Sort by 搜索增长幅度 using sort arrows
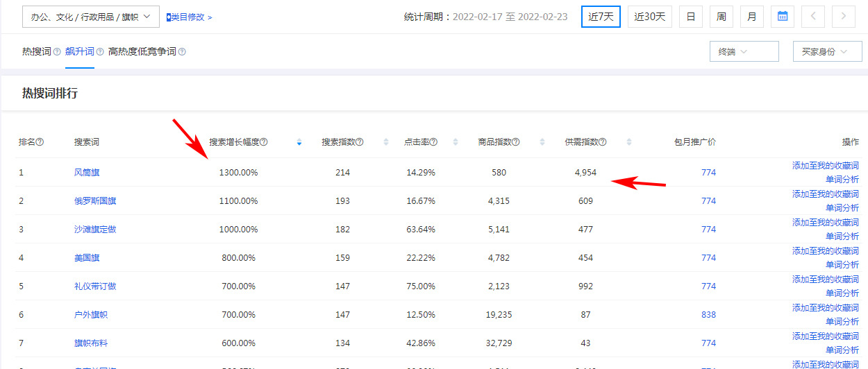This screenshot has height=369, width=868. click(x=299, y=142)
